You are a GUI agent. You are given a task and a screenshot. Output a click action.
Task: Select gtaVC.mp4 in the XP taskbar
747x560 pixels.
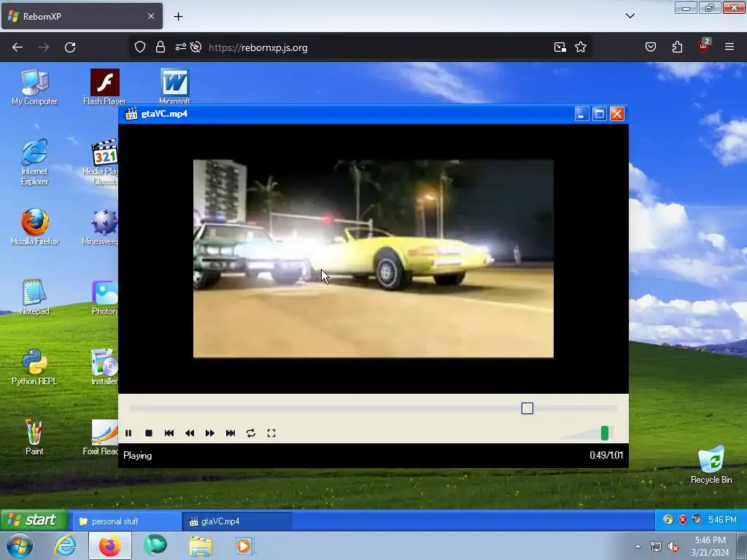[x=237, y=521]
